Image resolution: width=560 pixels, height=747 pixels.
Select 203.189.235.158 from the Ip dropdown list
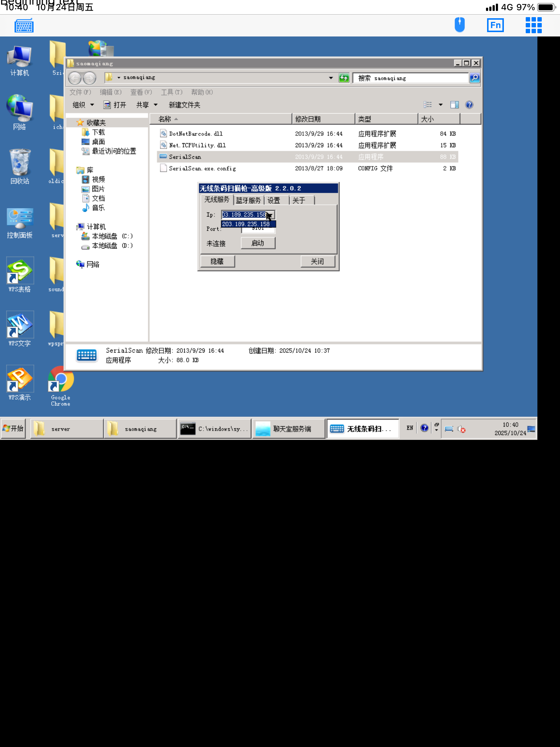click(x=248, y=224)
